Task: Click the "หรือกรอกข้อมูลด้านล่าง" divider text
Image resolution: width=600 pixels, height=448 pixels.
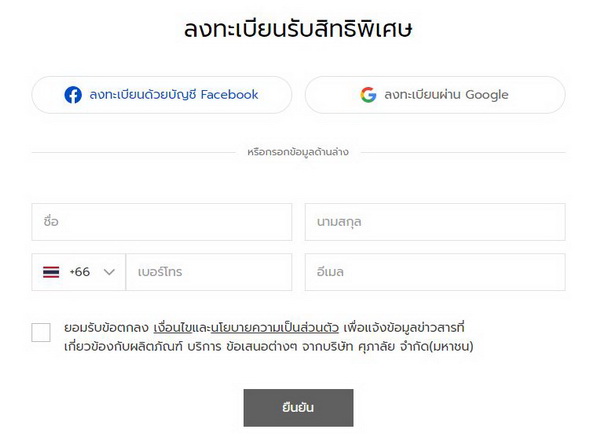Action: point(298,152)
